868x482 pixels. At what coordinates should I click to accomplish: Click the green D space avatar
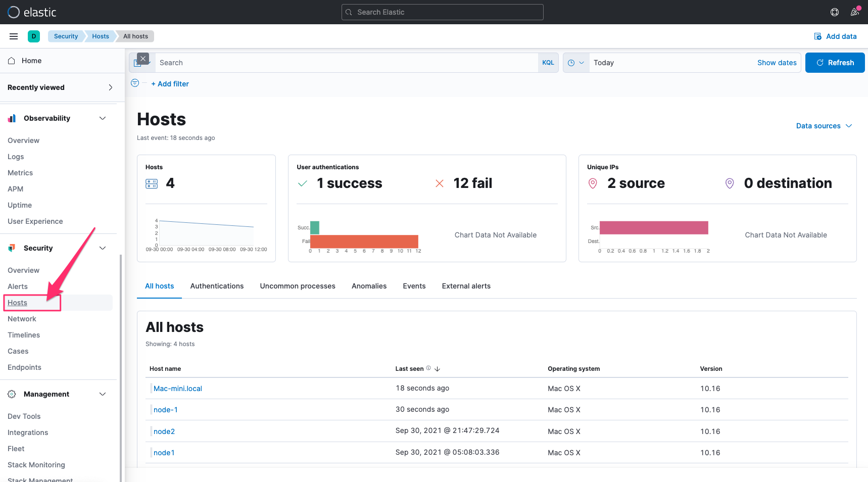[x=34, y=36]
